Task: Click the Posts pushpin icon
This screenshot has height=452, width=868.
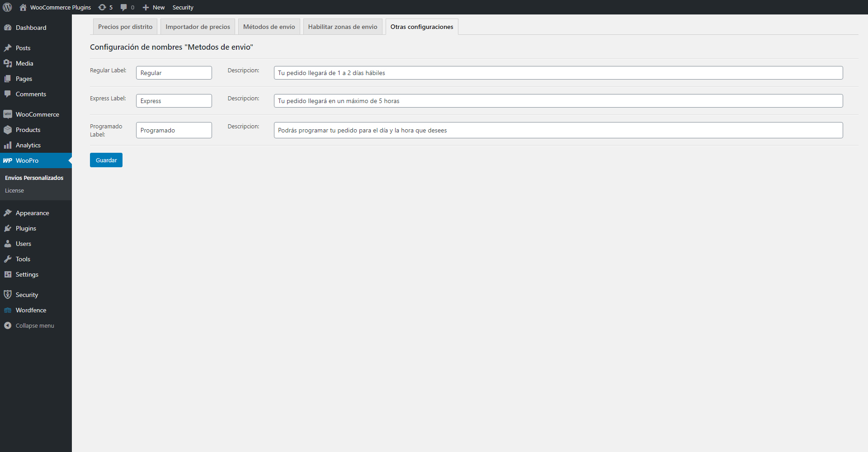Action: [8, 48]
